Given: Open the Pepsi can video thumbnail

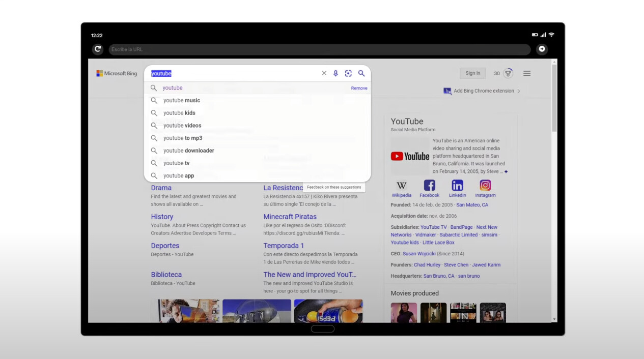Looking at the screenshot, I should [328, 311].
